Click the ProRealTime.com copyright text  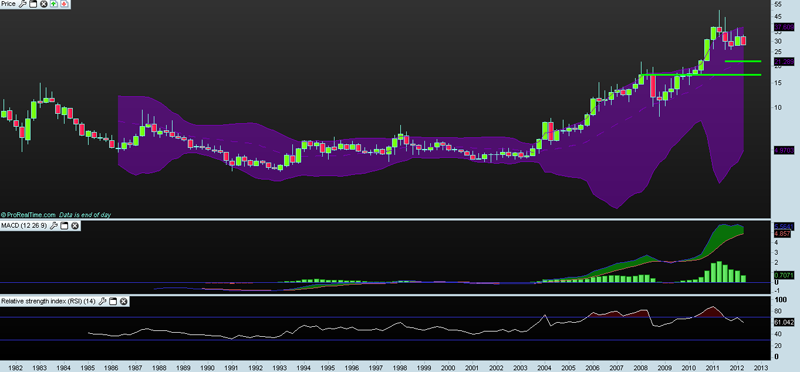tap(28, 215)
